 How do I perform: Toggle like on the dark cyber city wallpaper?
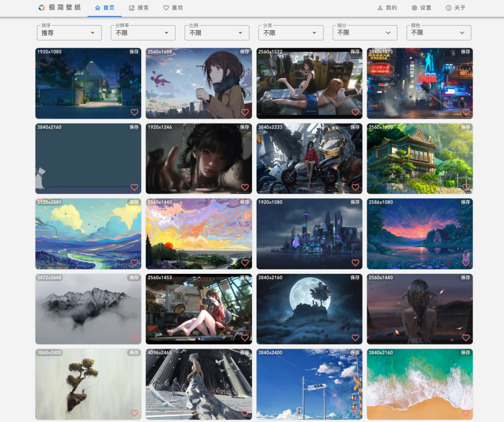(355, 262)
